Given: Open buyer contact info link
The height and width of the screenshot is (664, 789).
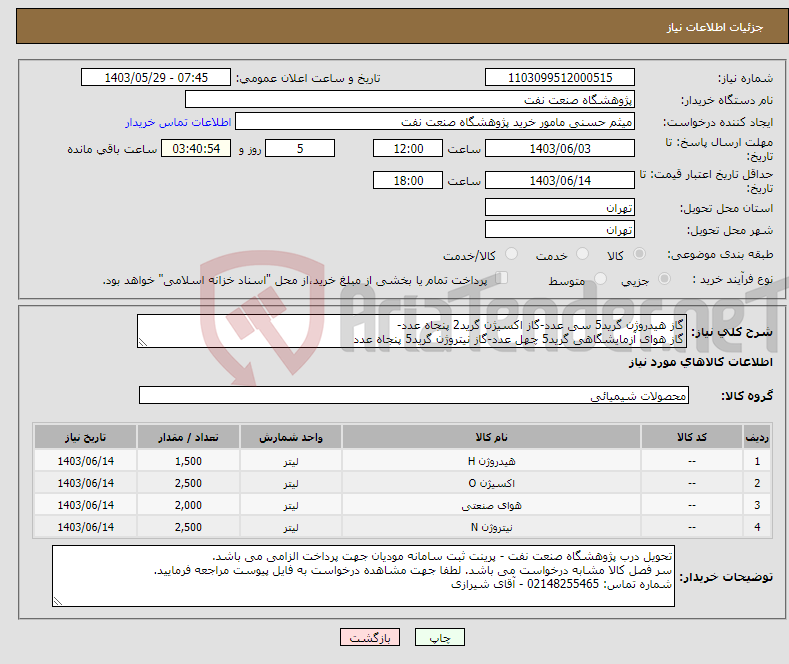Looking at the screenshot, I should pyautogui.click(x=178, y=122).
